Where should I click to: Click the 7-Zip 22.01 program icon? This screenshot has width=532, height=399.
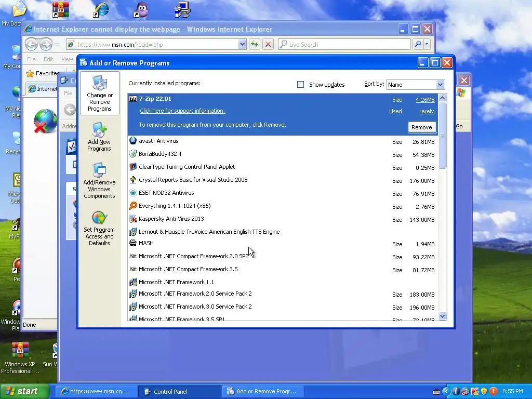tap(133, 99)
